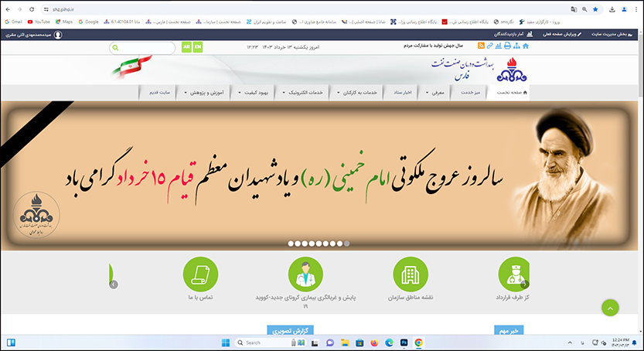This screenshot has height=351, width=644.
Task: Open the Windows Start button
Action: click(226, 342)
